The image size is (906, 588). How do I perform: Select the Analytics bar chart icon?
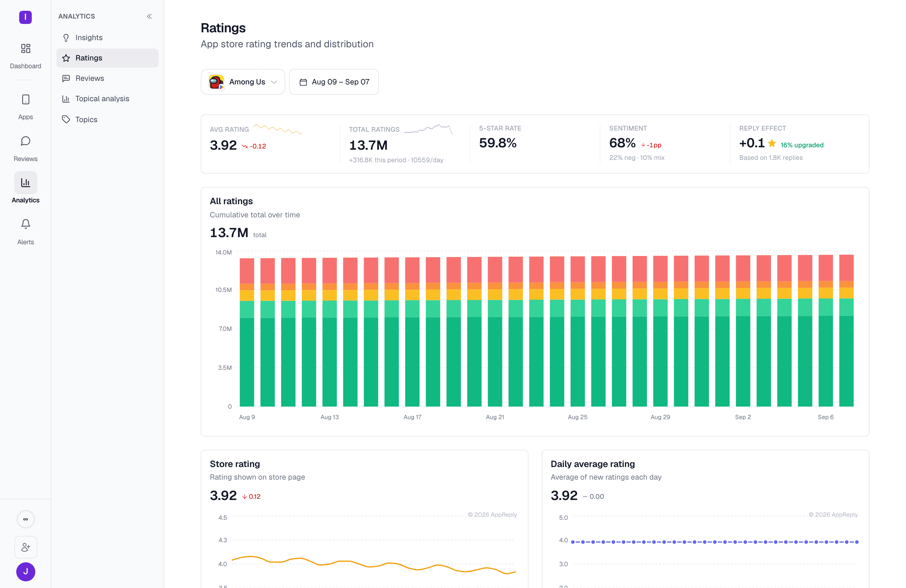[x=25, y=183]
